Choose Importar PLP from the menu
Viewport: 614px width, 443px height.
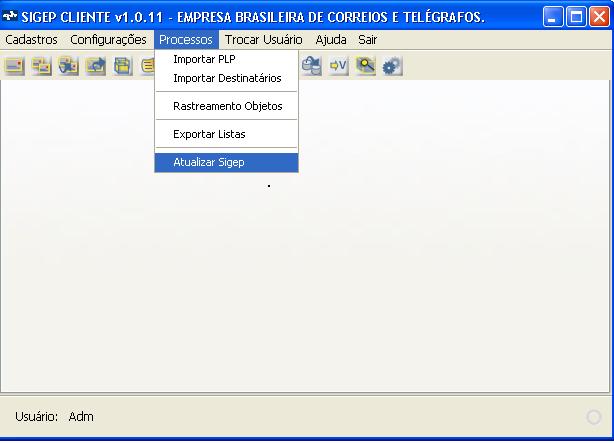[x=226, y=59]
